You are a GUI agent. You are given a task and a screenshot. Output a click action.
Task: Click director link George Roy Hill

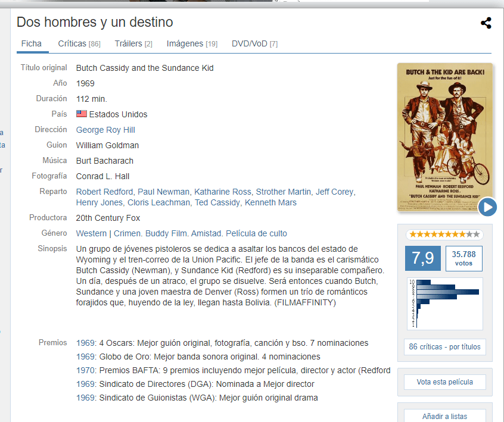[105, 130]
